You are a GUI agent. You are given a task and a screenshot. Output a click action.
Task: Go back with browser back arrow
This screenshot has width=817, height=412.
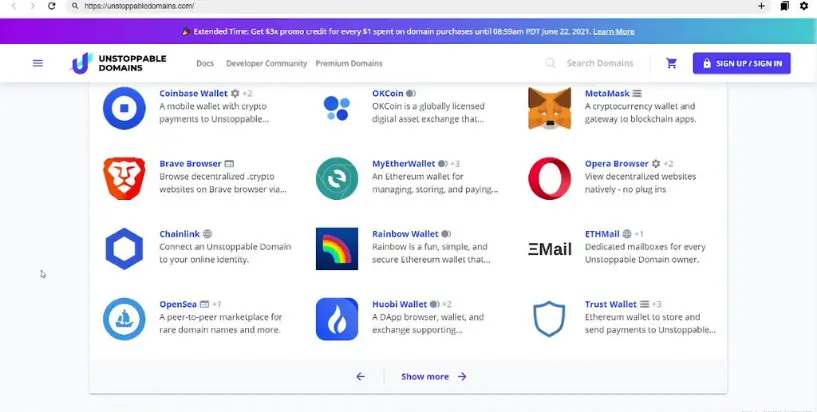[14, 6]
